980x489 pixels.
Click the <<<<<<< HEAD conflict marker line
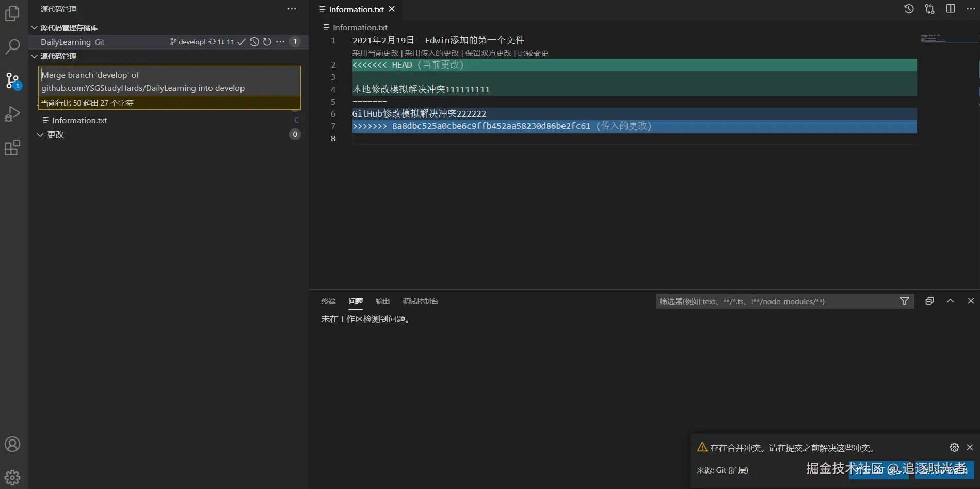tap(634, 65)
